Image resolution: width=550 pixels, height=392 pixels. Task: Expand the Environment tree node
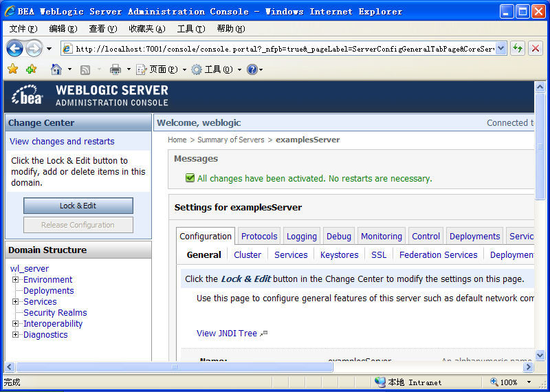tap(16, 280)
